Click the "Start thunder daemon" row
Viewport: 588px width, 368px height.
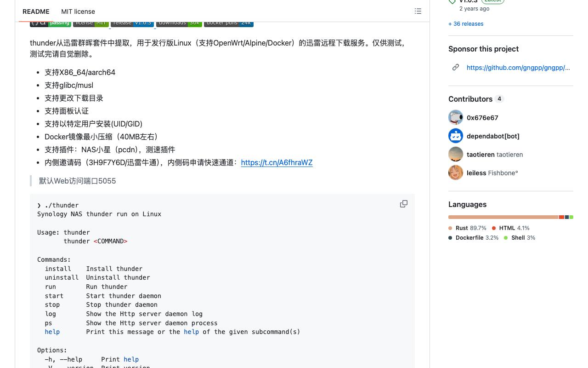[103, 296]
